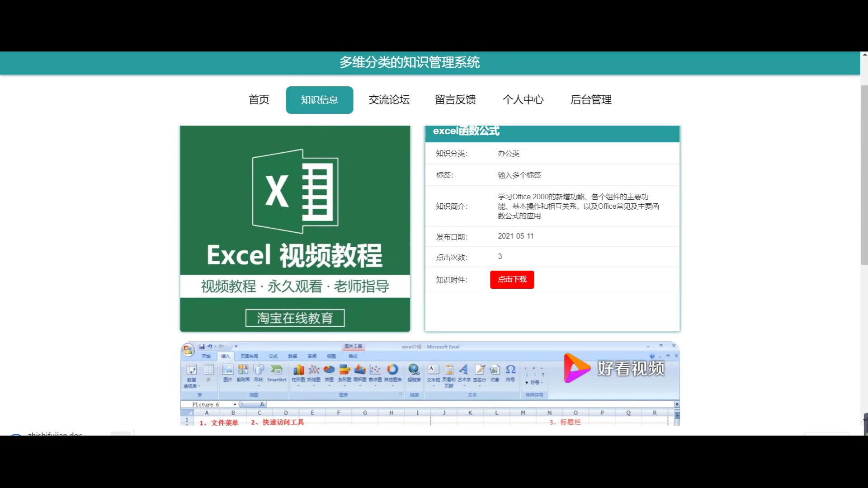Image resolution: width=868 pixels, height=488 pixels.
Task: Click the excel函数公式 heading text
Action: 466,131
